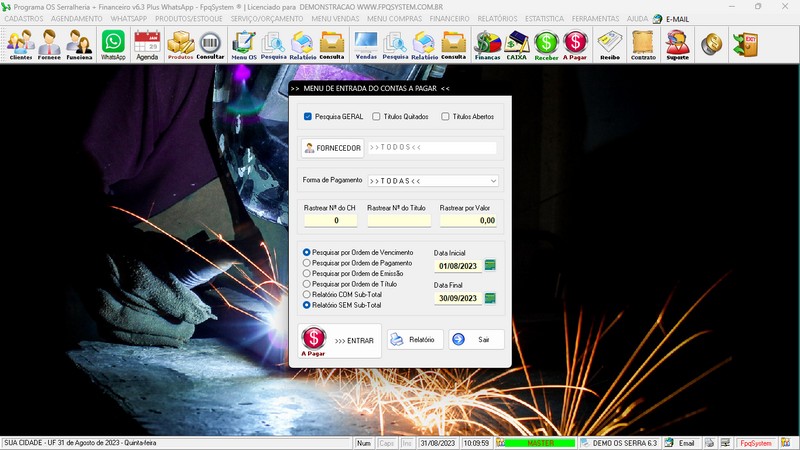Open the Suporte toolbar icon
The width and height of the screenshot is (800, 450).
[x=677, y=45]
